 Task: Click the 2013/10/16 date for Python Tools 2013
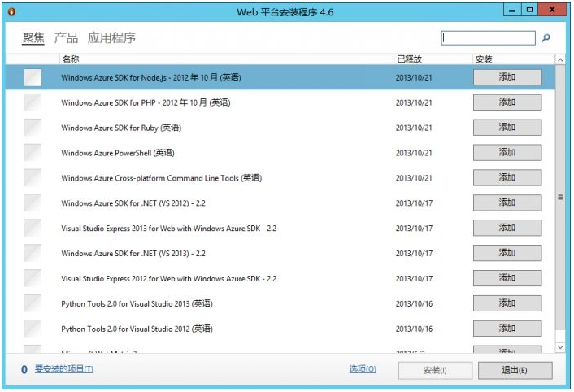tap(414, 304)
